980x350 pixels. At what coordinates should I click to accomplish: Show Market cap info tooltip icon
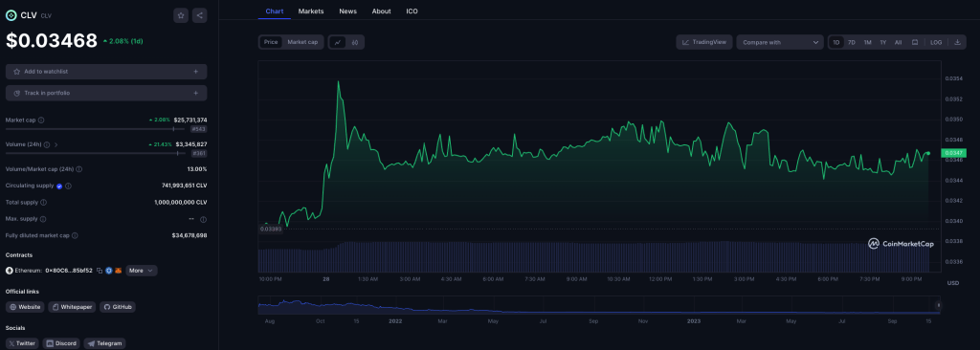(41, 120)
